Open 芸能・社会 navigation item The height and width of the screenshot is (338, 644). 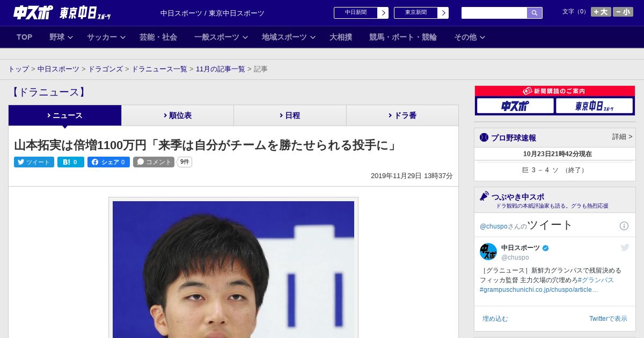point(158,37)
